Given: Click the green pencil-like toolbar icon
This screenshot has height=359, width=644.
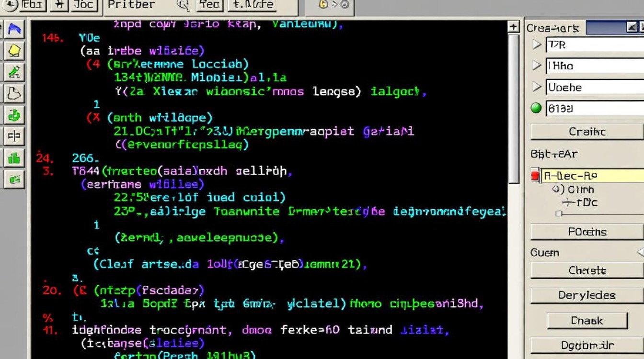Looking at the screenshot, I should point(14,72).
